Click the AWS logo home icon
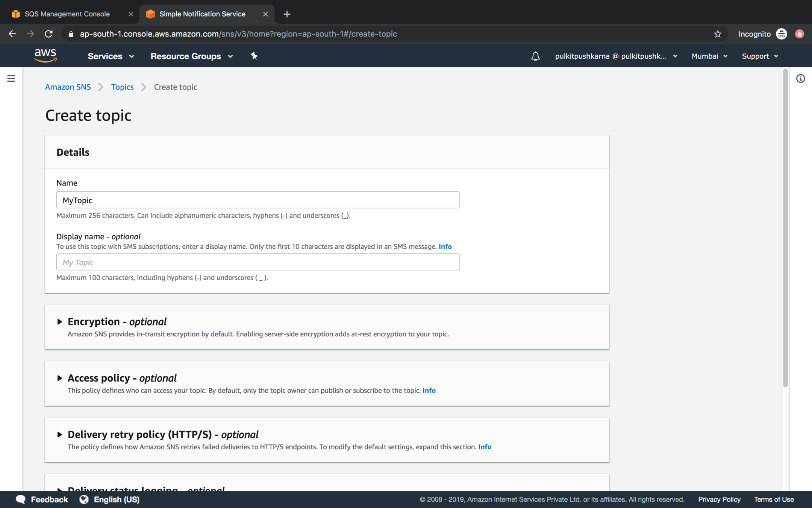 [x=45, y=56]
